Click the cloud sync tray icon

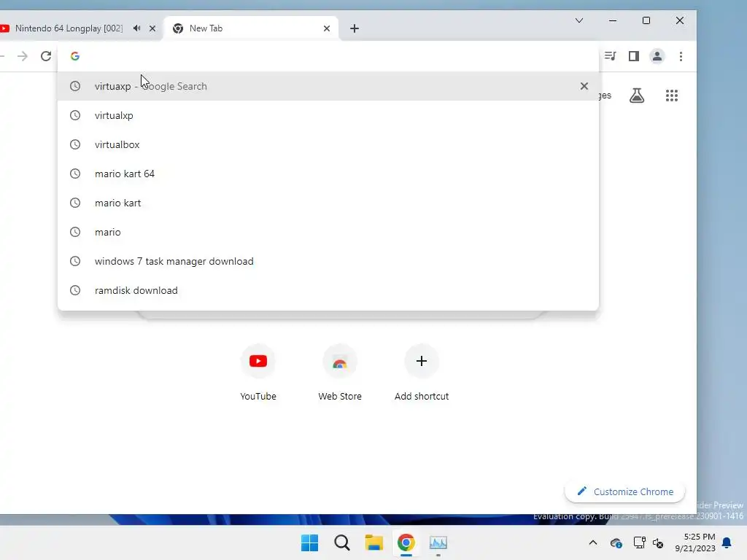click(x=616, y=542)
